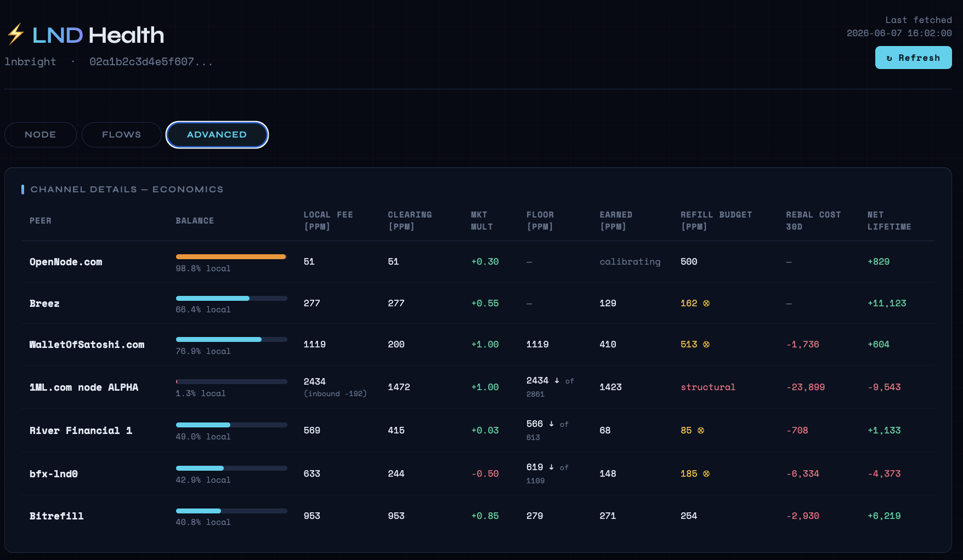The height and width of the screenshot is (560, 963).
Task: Click OpenNode.com balance bar
Action: (231, 256)
